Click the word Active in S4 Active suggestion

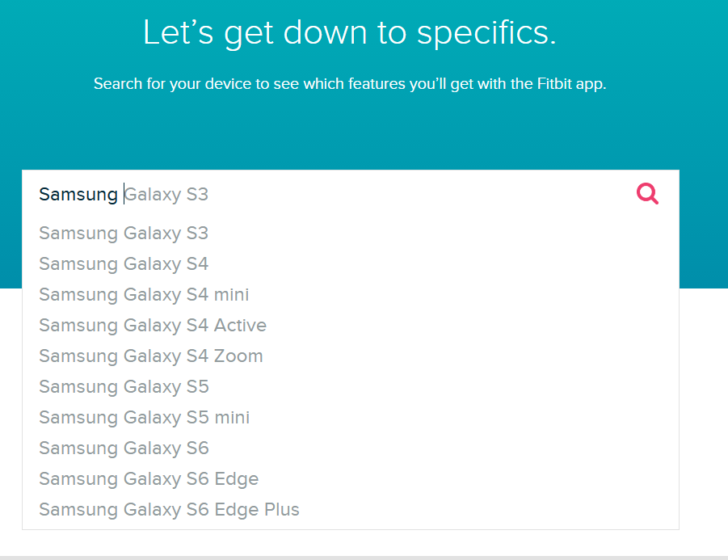point(240,325)
